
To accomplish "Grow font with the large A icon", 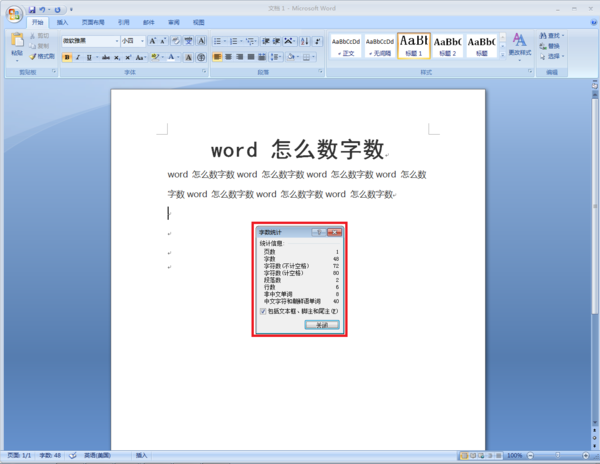I will (153, 41).
